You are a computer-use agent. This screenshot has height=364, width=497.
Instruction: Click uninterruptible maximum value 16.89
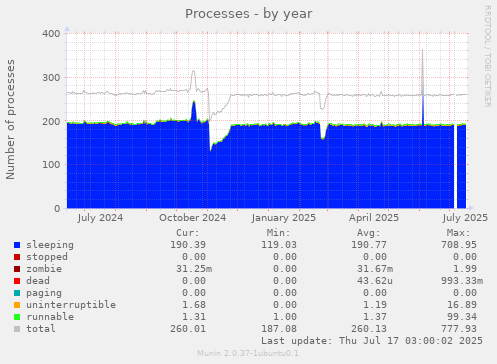point(462,305)
